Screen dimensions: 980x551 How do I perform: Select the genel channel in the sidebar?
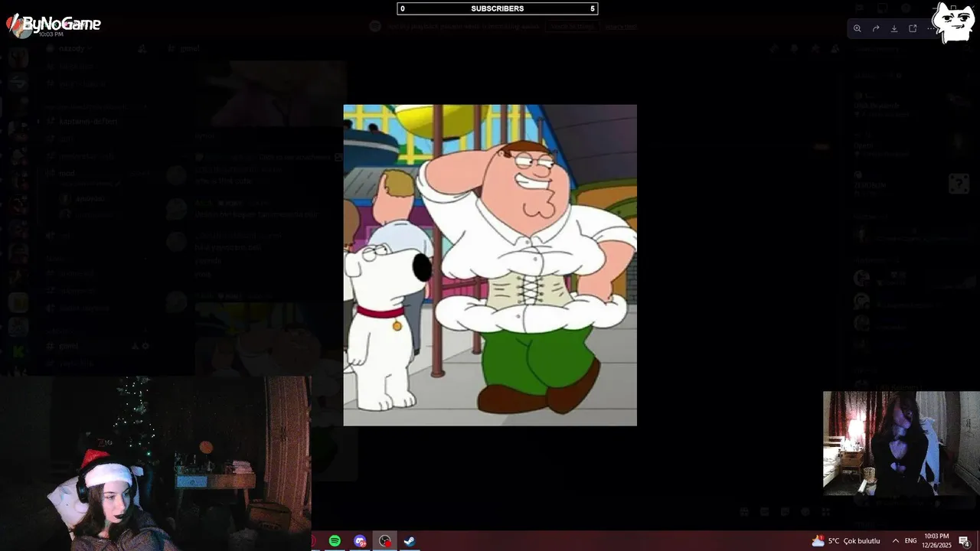point(96,346)
